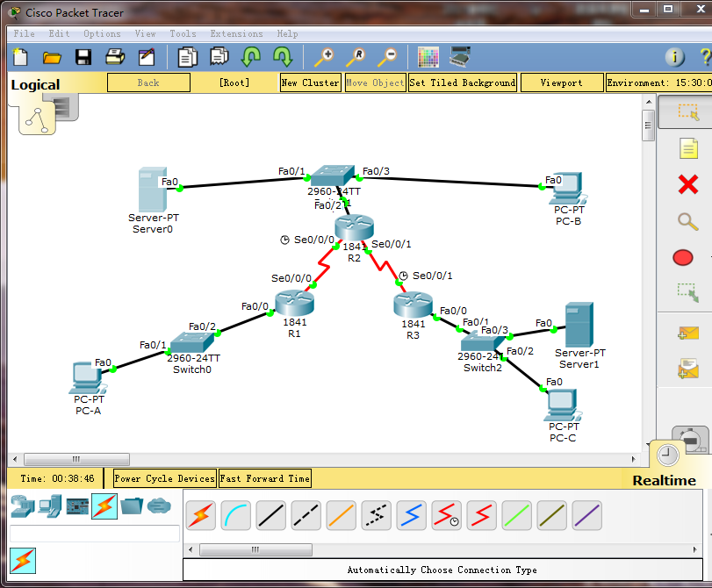Choose the Draw Polygon red ellipse tool
This screenshot has width=712, height=588.
click(683, 257)
